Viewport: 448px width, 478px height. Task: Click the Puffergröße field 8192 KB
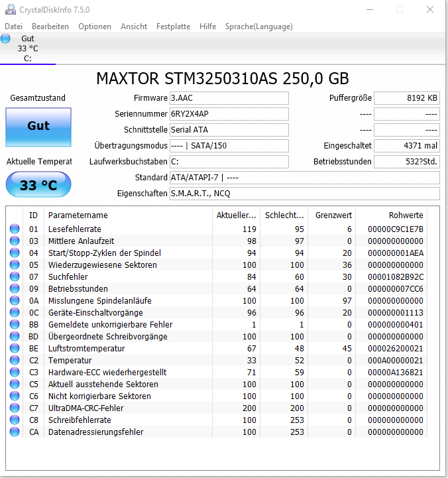pos(407,98)
